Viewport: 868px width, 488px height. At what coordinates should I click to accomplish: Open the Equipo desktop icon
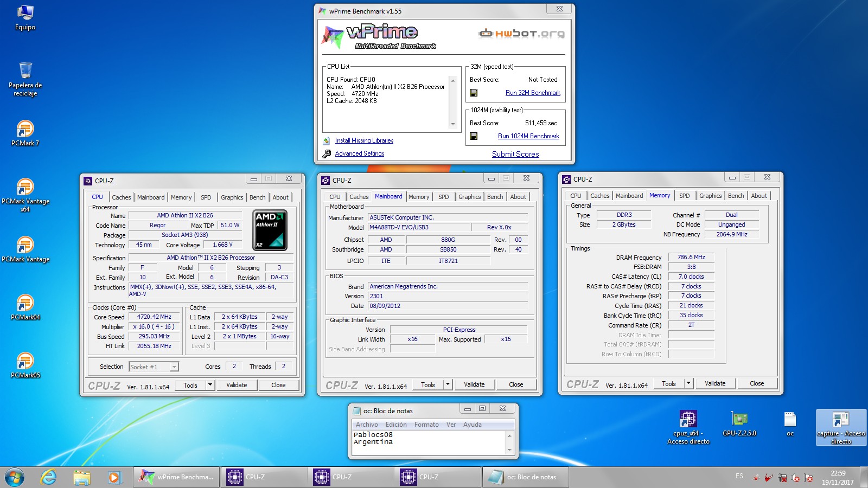point(25,17)
